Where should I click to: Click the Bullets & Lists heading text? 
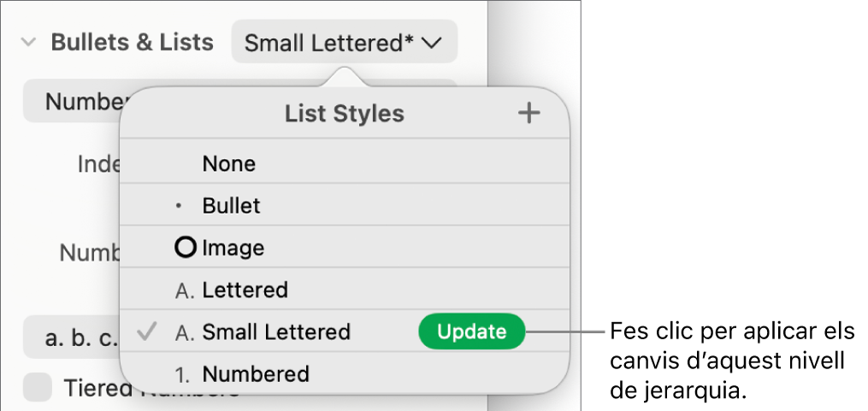pos(133,43)
